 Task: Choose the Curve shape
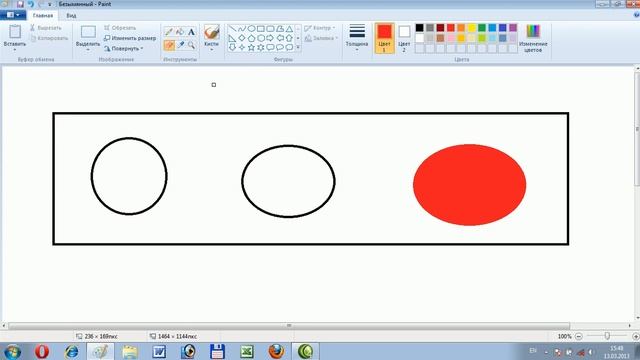coord(242,29)
